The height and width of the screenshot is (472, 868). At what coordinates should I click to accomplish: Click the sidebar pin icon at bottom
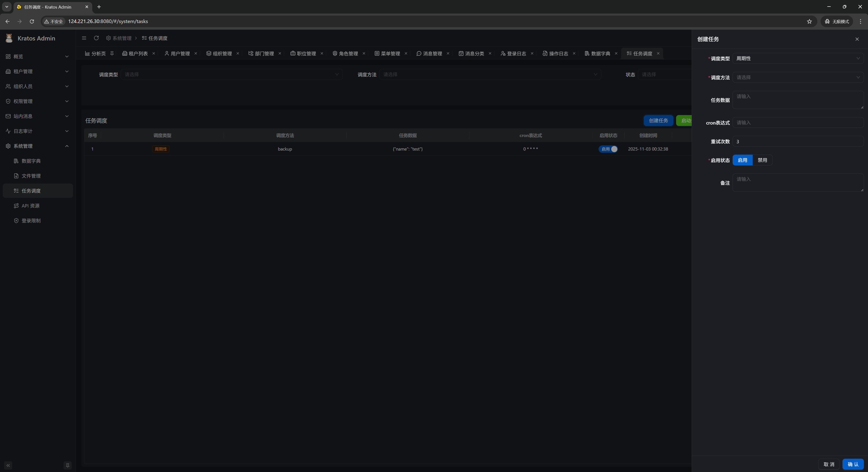(x=67, y=465)
